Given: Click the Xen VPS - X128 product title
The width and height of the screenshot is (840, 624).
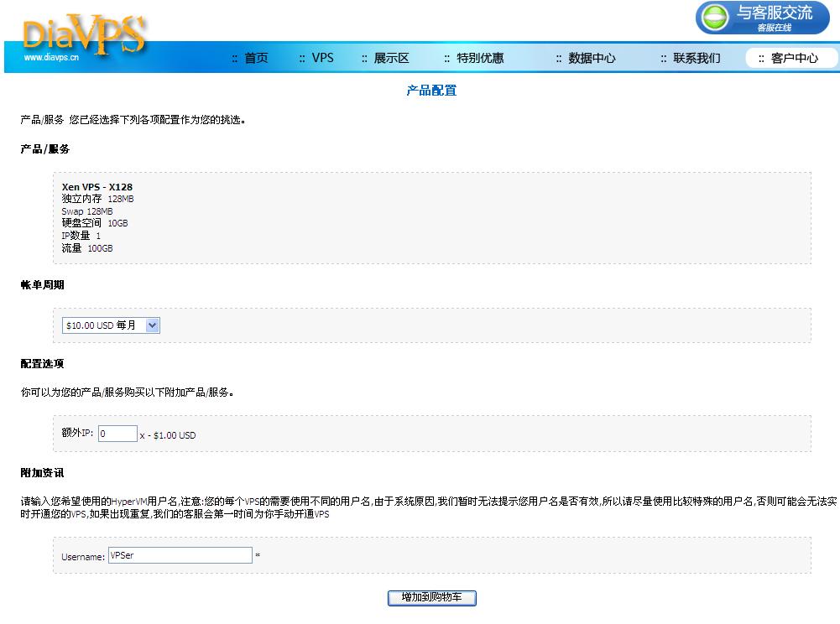Looking at the screenshot, I should point(97,187).
